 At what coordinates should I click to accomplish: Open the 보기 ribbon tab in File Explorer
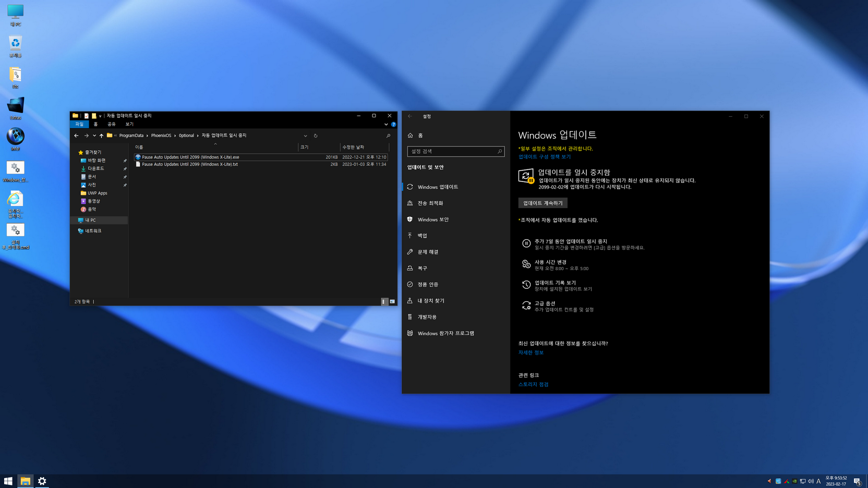(x=129, y=124)
